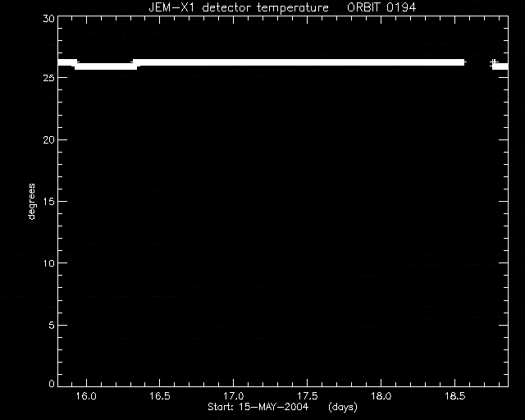This screenshot has width=525, height=420.
Task: Click the x-axis tick label 16.5
Action: point(160,396)
